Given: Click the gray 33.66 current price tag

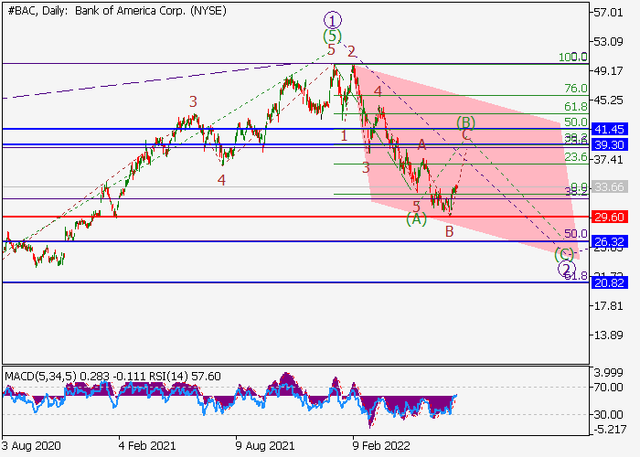Looking at the screenshot, I should pos(608,187).
